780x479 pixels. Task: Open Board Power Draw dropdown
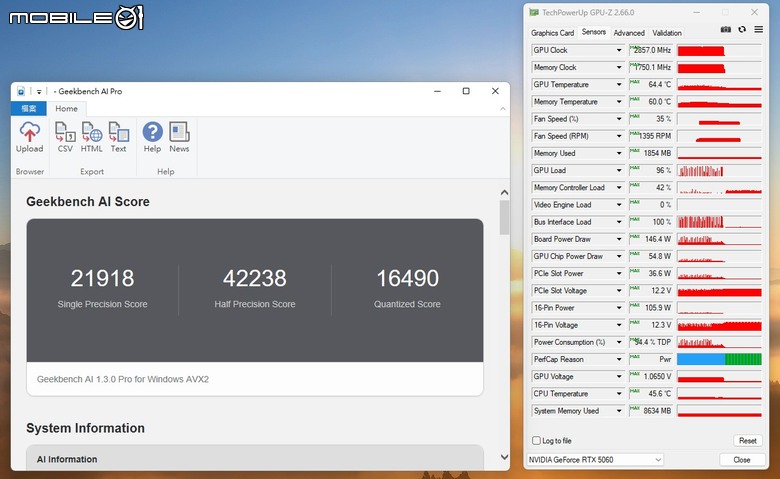point(619,239)
